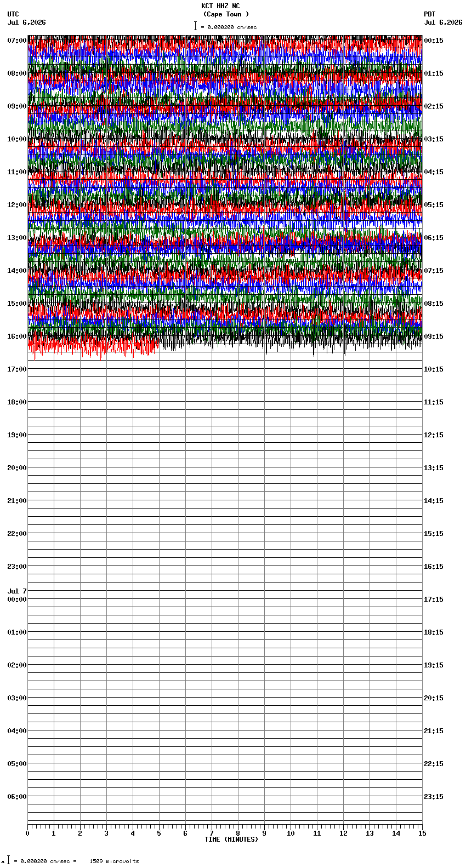Click the '23:15' PDT row label
This screenshot has width=466, height=868.
click(434, 797)
